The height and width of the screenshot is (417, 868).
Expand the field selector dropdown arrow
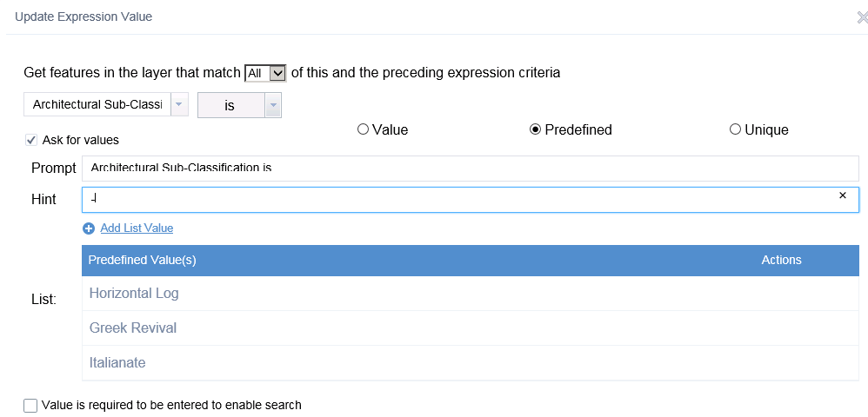point(179,105)
